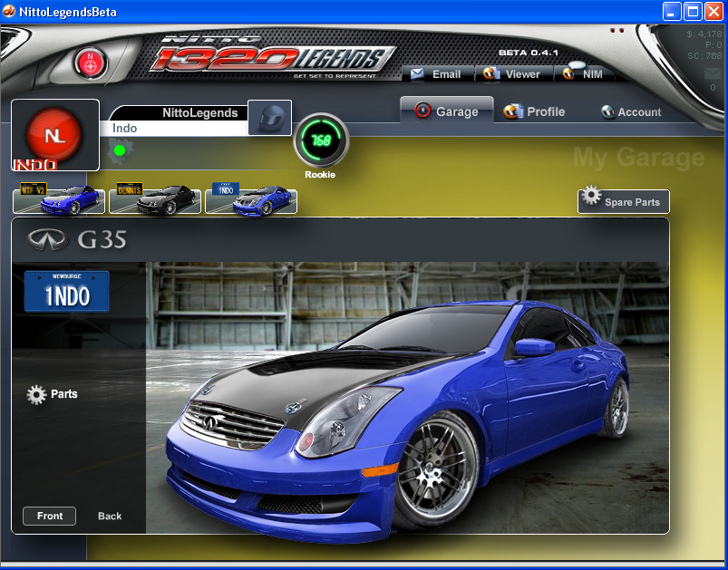Click the red NL Indo team badge

55,135
